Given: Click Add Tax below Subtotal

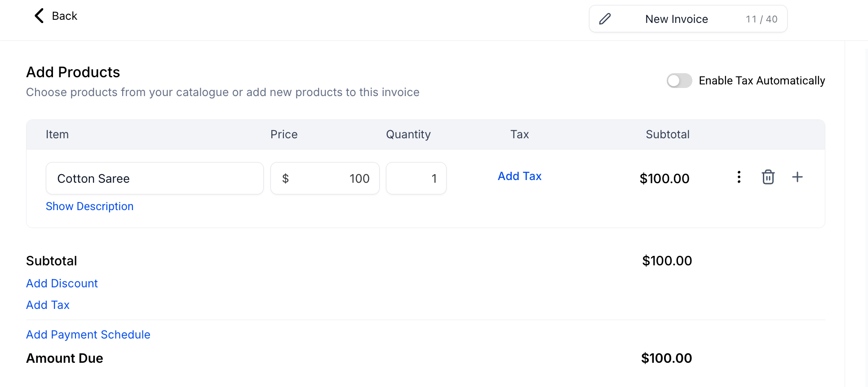Looking at the screenshot, I should point(48,305).
